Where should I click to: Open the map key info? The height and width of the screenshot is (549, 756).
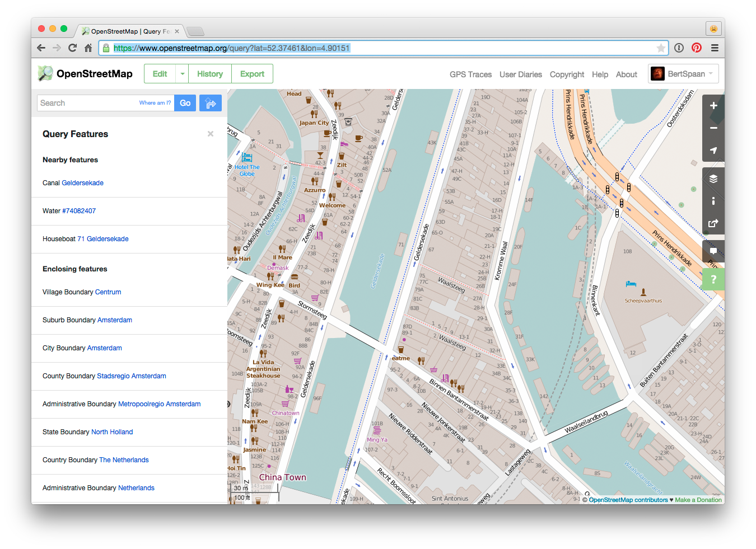(713, 201)
